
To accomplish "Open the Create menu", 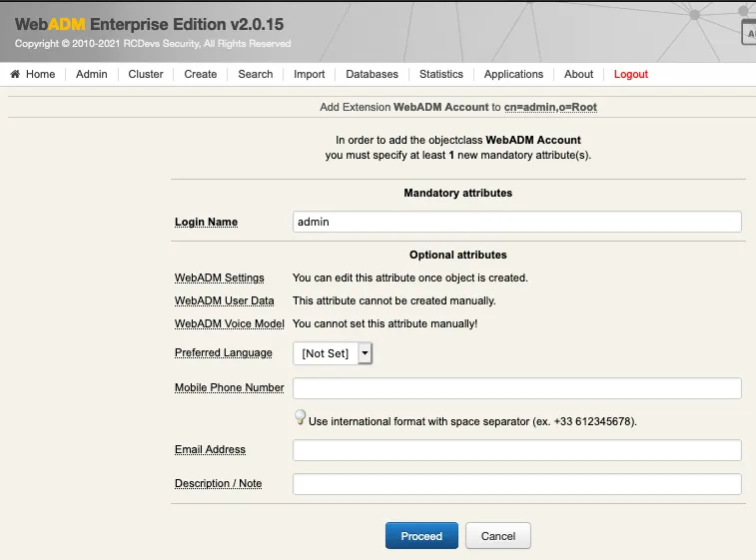I will [201, 74].
